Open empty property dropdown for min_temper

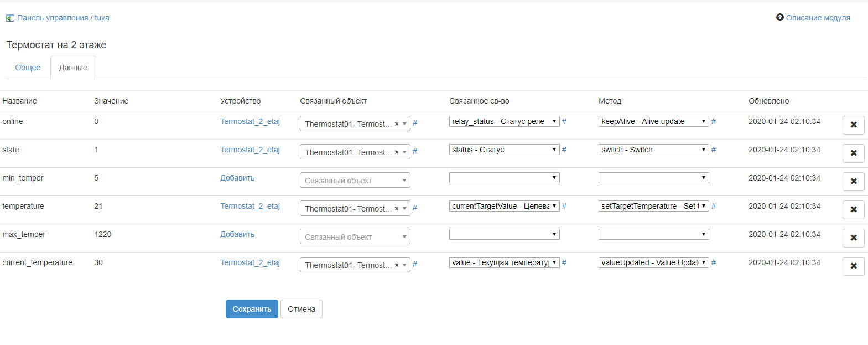504,178
